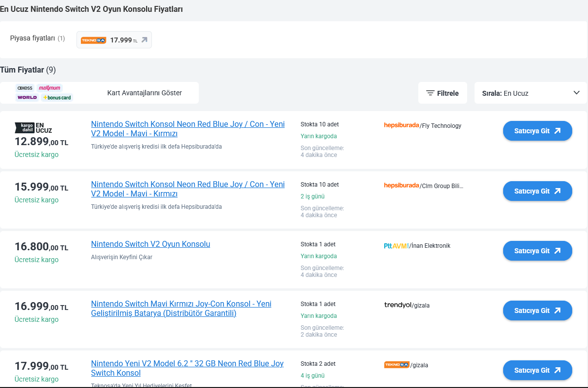Screen dimensions: 588x388
Task: Go to seller for 16.800 TL offer
Action: tap(537, 251)
